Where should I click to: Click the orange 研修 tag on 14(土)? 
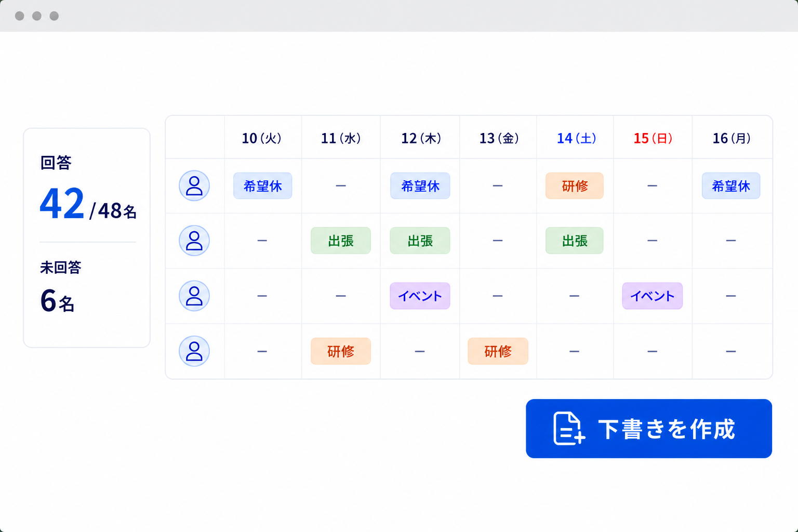(575, 186)
